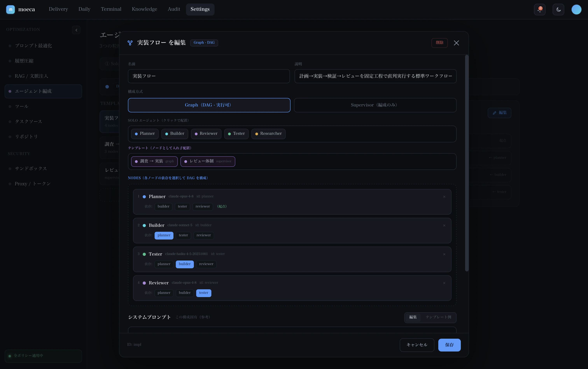Click the Graph · DAG badge
Image resolution: width=588 pixels, height=369 pixels.
pyautogui.click(x=204, y=43)
